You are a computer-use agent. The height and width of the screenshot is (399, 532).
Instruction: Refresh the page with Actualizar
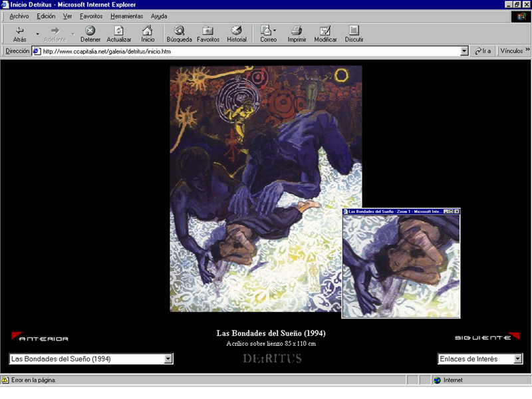click(x=119, y=35)
